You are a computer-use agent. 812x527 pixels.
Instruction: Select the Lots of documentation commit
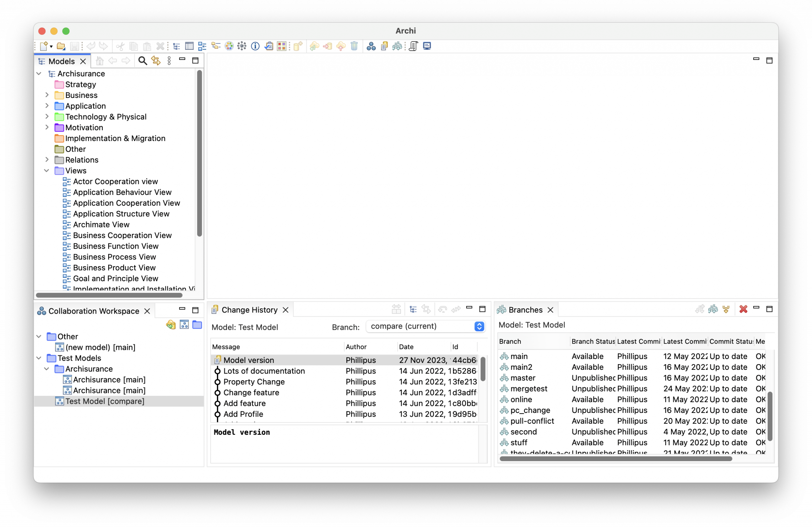[264, 371]
